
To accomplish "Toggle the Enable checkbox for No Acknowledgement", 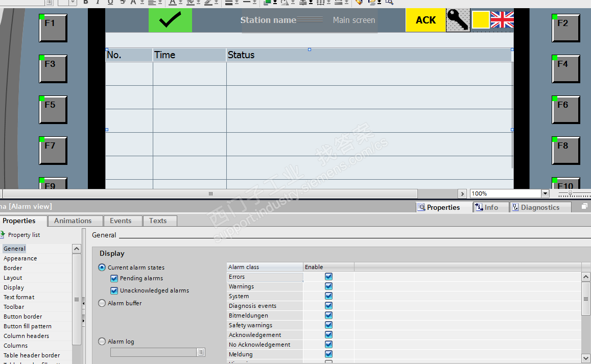I will tap(328, 345).
